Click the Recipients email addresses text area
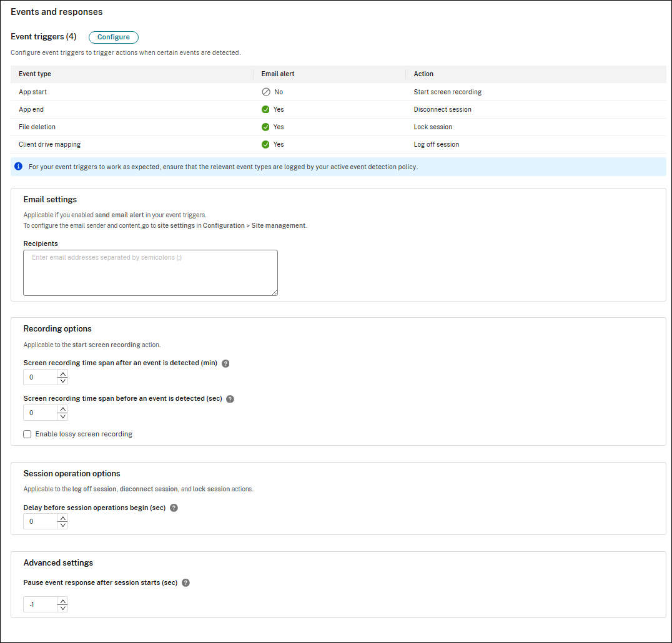The image size is (672, 643). click(151, 273)
